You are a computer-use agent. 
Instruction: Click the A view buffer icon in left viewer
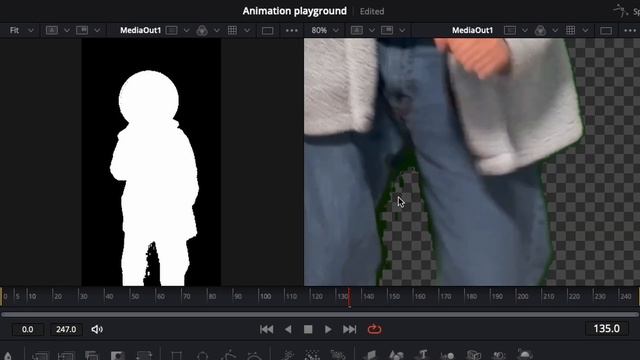pyautogui.click(x=52, y=30)
